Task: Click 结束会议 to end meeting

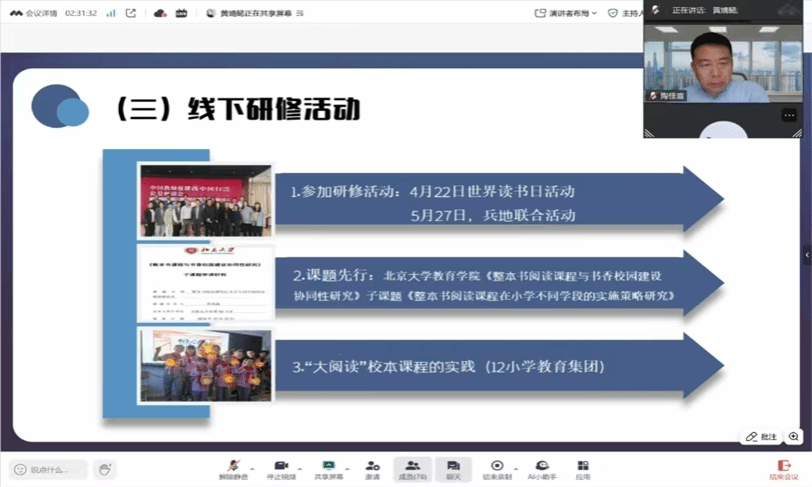Action: pyautogui.click(x=784, y=468)
